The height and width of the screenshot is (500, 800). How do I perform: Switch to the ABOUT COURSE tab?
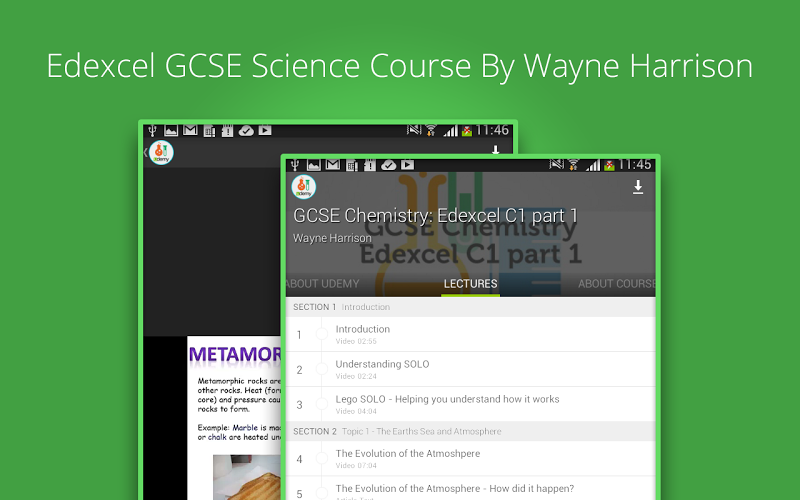click(x=616, y=284)
